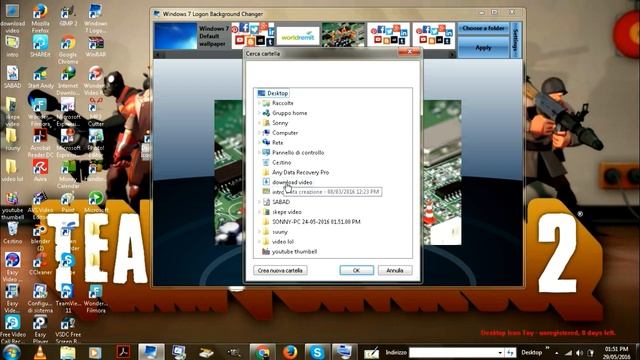Expand the Pannello di controllo node
This screenshot has height=360, width=640.
(x=260, y=153)
